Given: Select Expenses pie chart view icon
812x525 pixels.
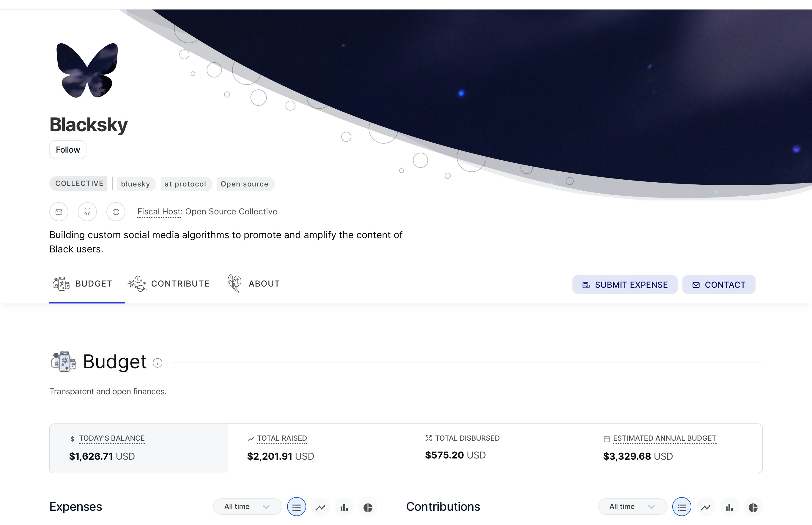Looking at the screenshot, I should click(x=368, y=507).
